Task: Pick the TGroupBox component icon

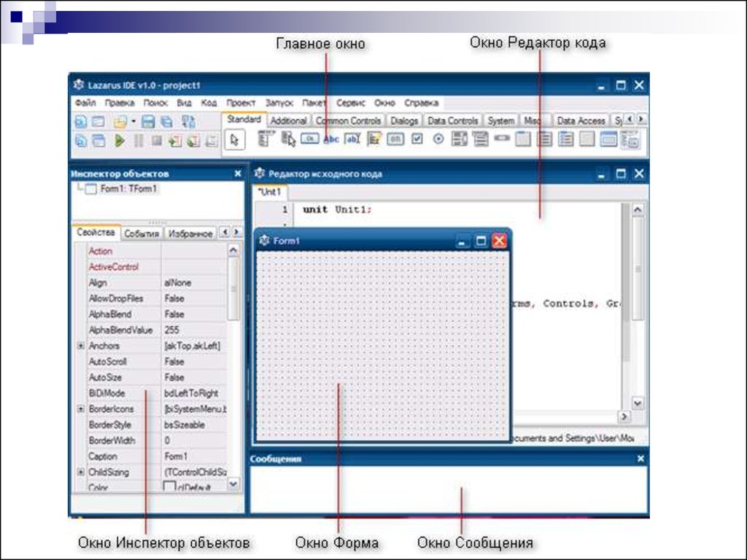Action: point(523,139)
